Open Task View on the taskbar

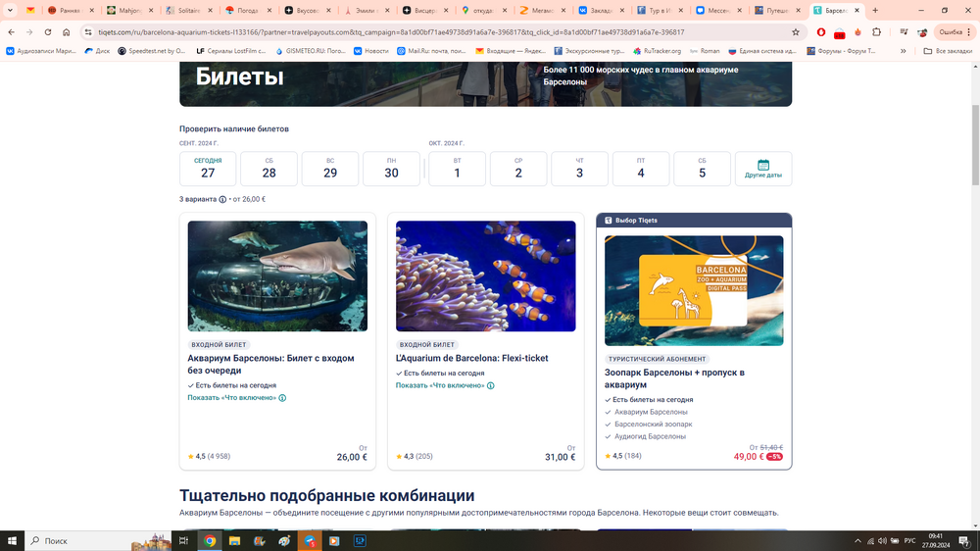pos(184,541)
